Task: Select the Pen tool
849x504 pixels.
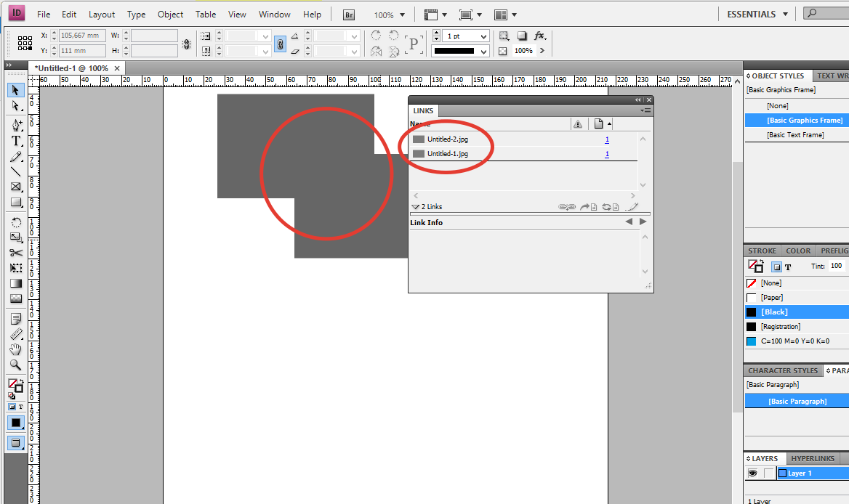Action: point(16,126)
